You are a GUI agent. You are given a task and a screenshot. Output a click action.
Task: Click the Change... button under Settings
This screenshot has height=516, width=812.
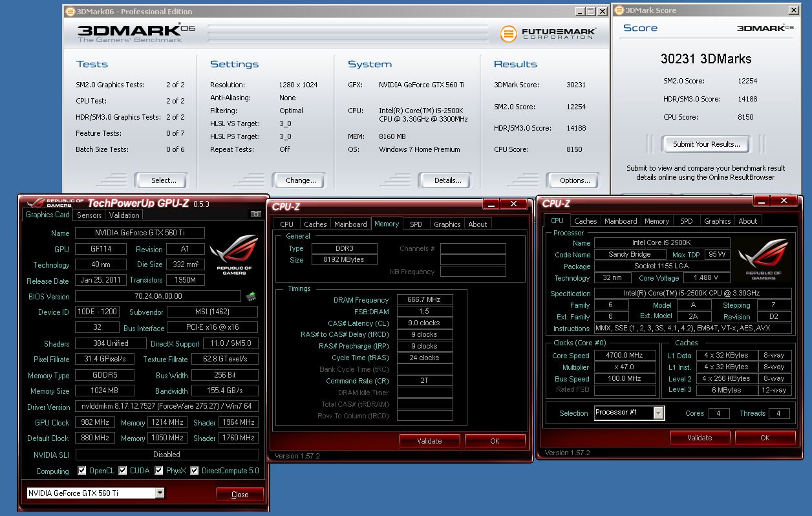301,180
